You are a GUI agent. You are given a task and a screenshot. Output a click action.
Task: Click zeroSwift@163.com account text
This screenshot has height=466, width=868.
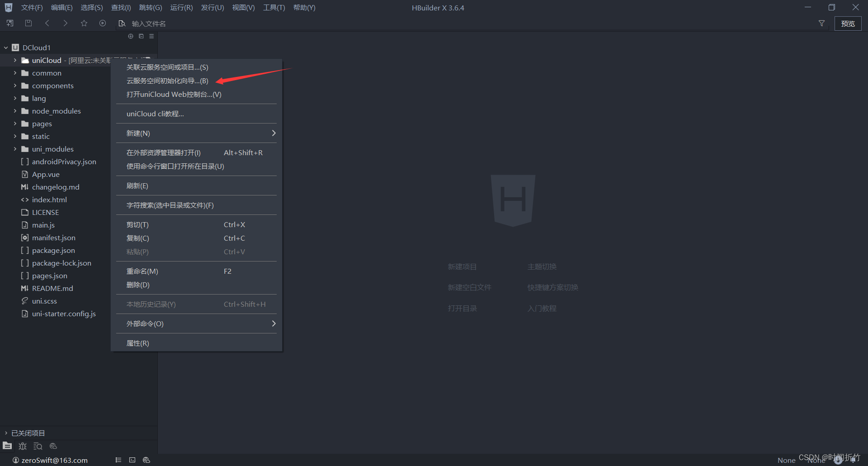[x=54, y=460]
